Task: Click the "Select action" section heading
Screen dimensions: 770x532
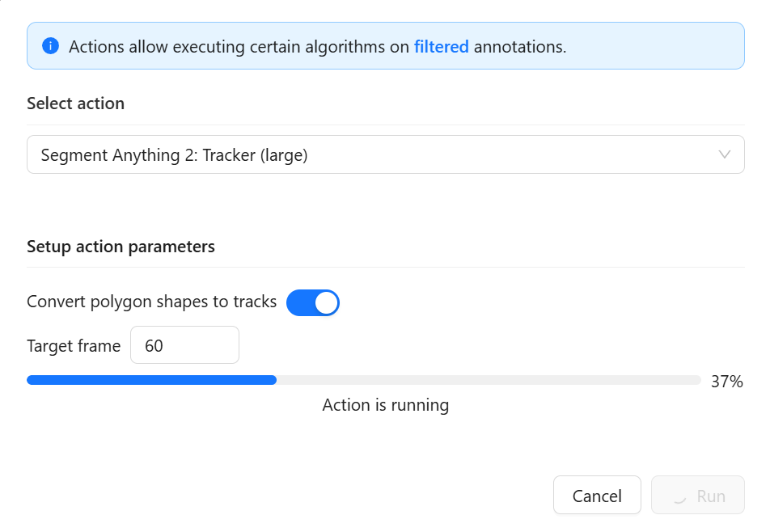Action: tap(76, 103)
